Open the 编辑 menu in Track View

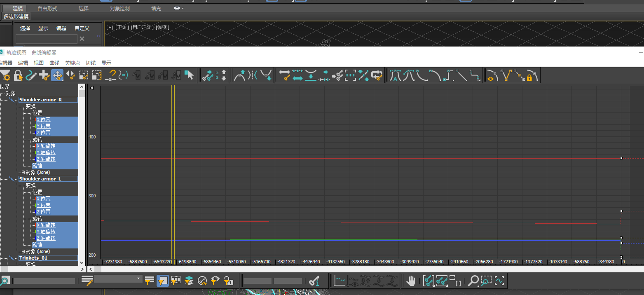(x=23, y=63)
